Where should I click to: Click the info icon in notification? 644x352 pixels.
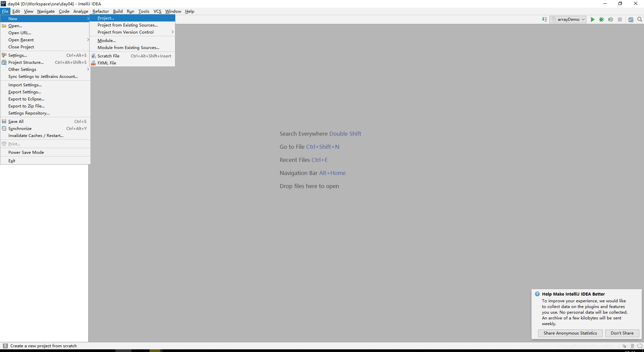pos(537,294)
